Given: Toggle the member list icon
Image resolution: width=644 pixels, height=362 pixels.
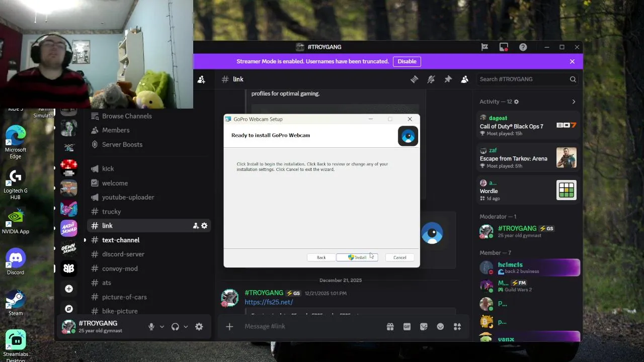Looking at the screenshot, I should click(x=465, y=79).
